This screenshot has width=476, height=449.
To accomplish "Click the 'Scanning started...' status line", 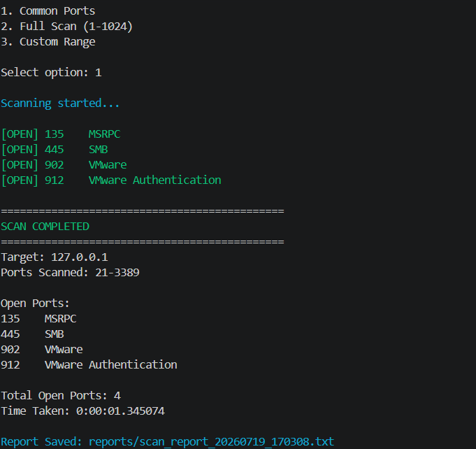I will (60, 104).
